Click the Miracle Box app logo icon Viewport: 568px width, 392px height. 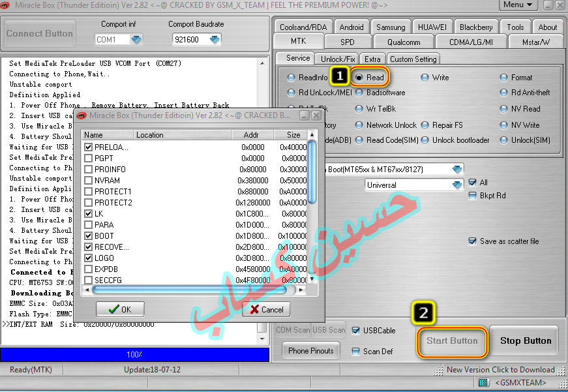coord(5,5)
